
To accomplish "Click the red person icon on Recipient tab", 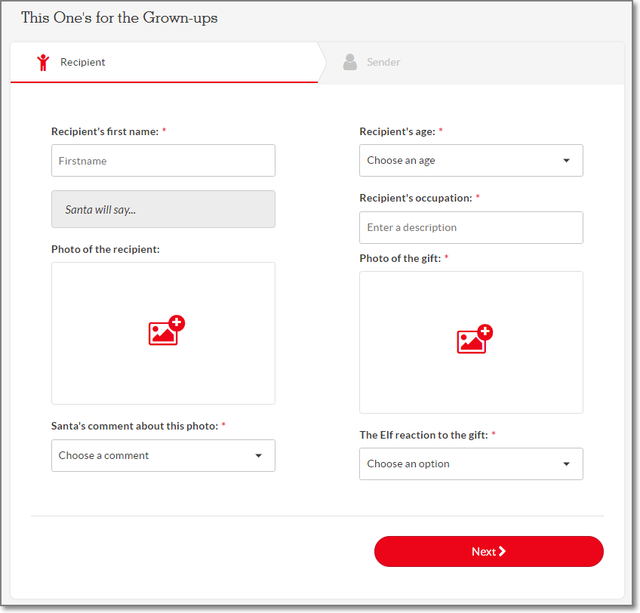I will point(43,62).
